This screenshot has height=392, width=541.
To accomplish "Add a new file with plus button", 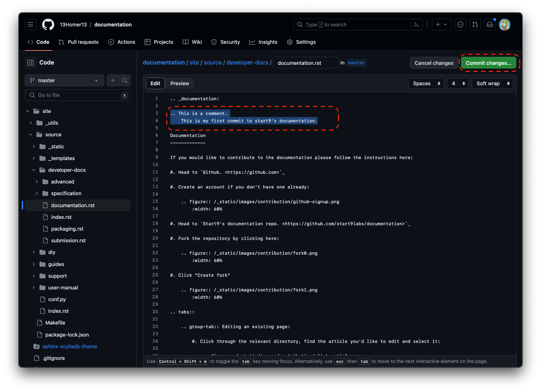I will point(113,80).
